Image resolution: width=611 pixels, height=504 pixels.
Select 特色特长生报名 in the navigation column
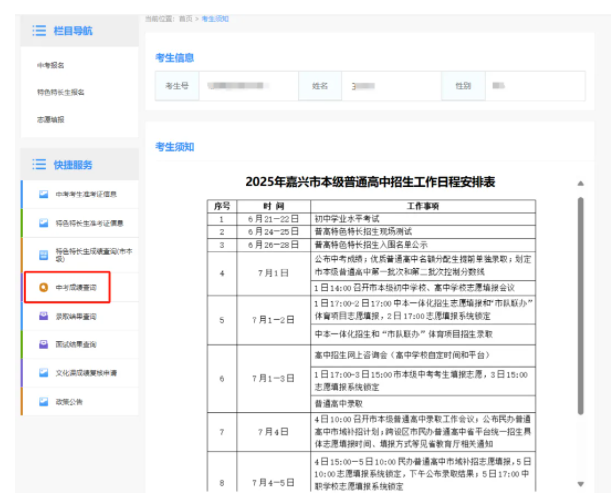click(61, 92)
